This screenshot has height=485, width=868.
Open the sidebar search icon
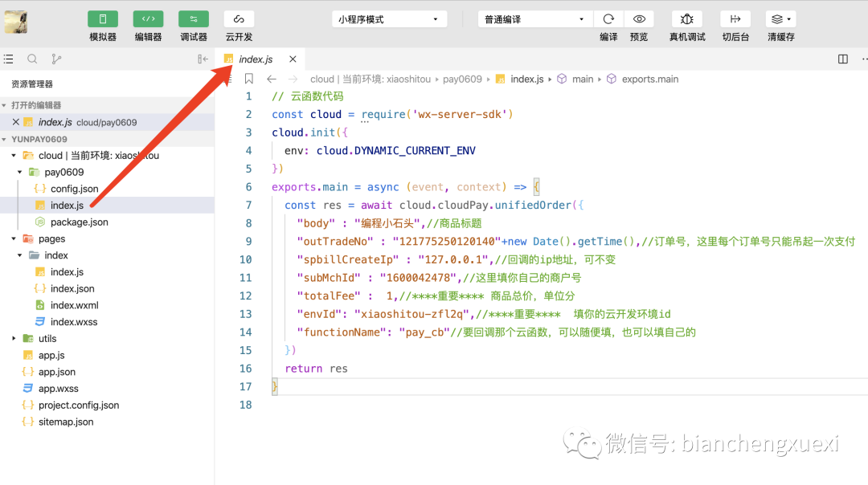(x=32, y=59)
